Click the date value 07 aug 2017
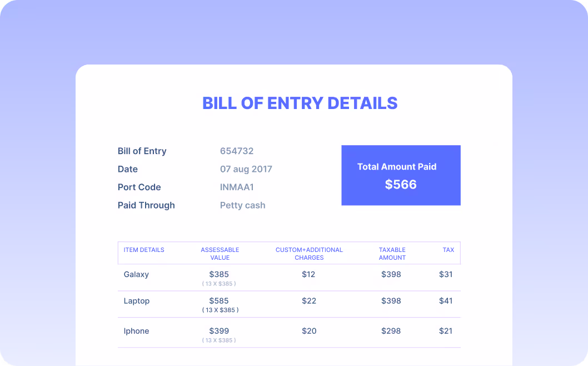The image size is (588, 366). 246,169
